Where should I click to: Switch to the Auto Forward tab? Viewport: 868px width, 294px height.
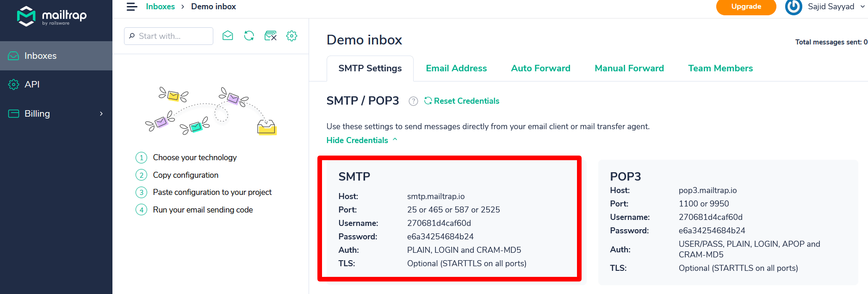point(540,68)
